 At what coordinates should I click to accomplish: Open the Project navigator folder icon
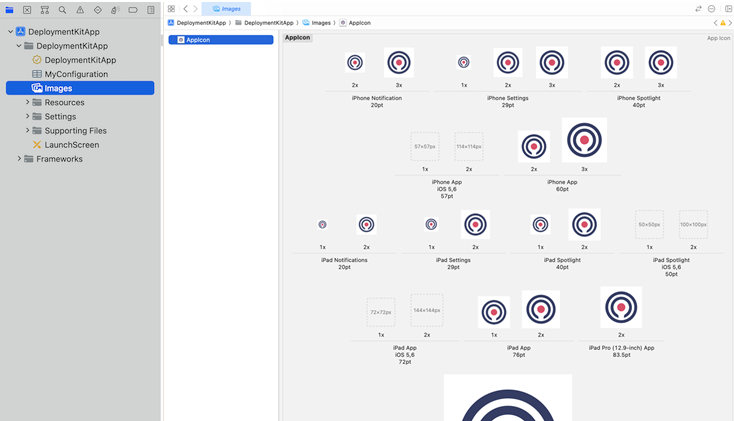(9, 10)
